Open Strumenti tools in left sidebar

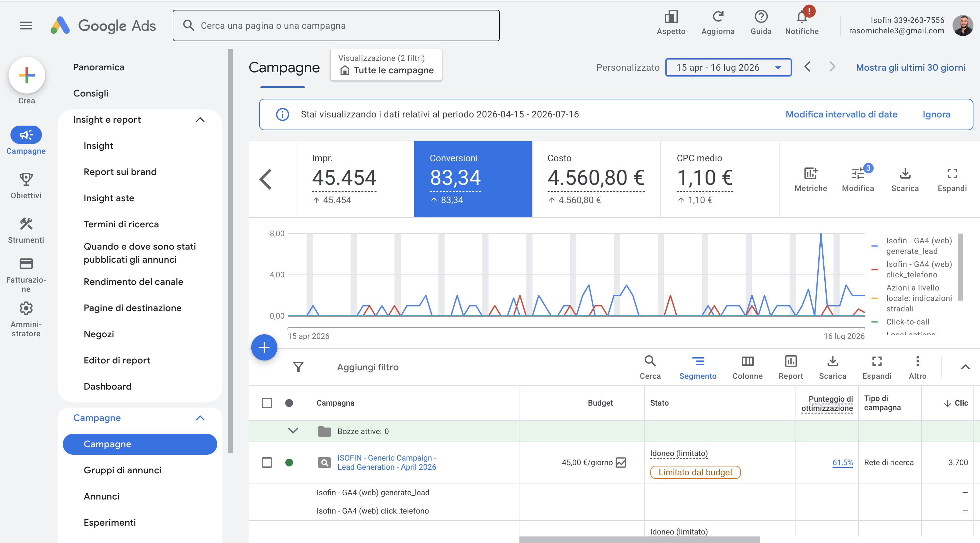pyautogui.click(x=26, y=230)
